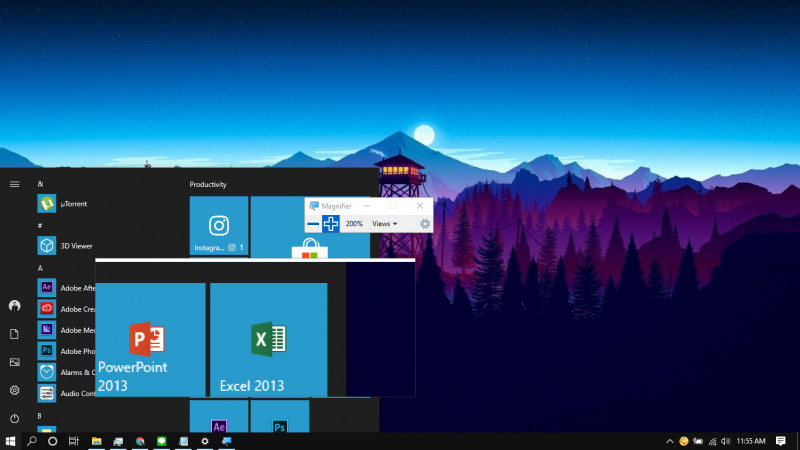
Task: Show hidden system tray icons chevron
Action: pyautogui.click(x=669, y=441)
